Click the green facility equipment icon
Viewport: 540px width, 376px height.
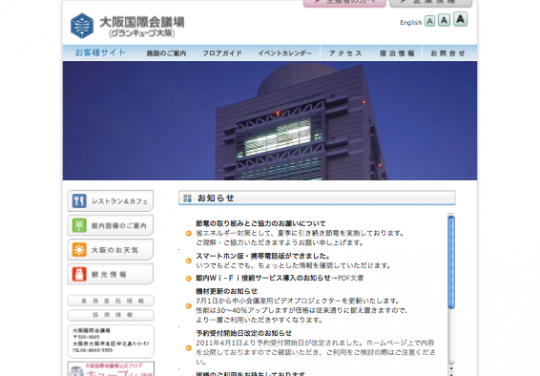point(79,225)
